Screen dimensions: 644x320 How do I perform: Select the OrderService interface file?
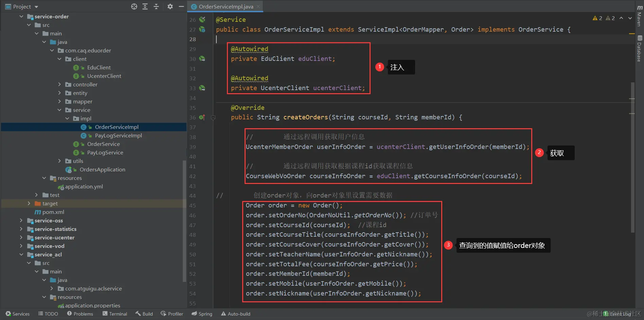click(103, 144)
